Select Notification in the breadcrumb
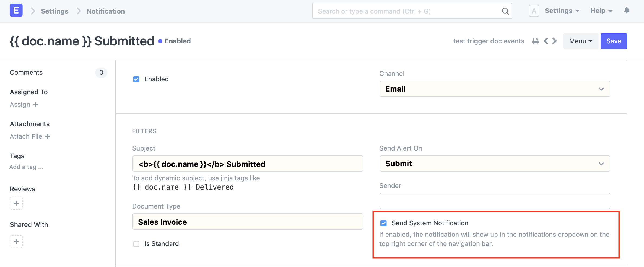The height and width of the screenshot is (267, 644). point(105,11)
